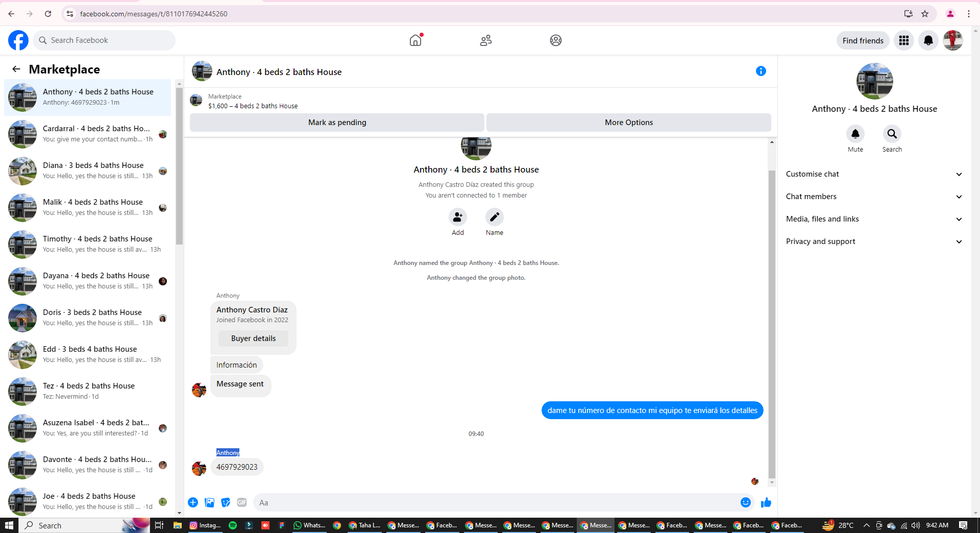Open the Facebook menu grid icon

click(x=904, y=40)
